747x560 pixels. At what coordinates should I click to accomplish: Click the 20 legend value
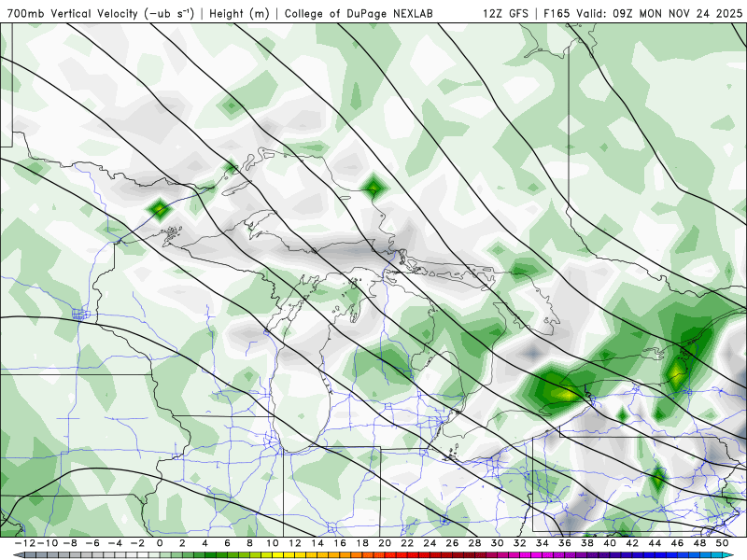385,543
